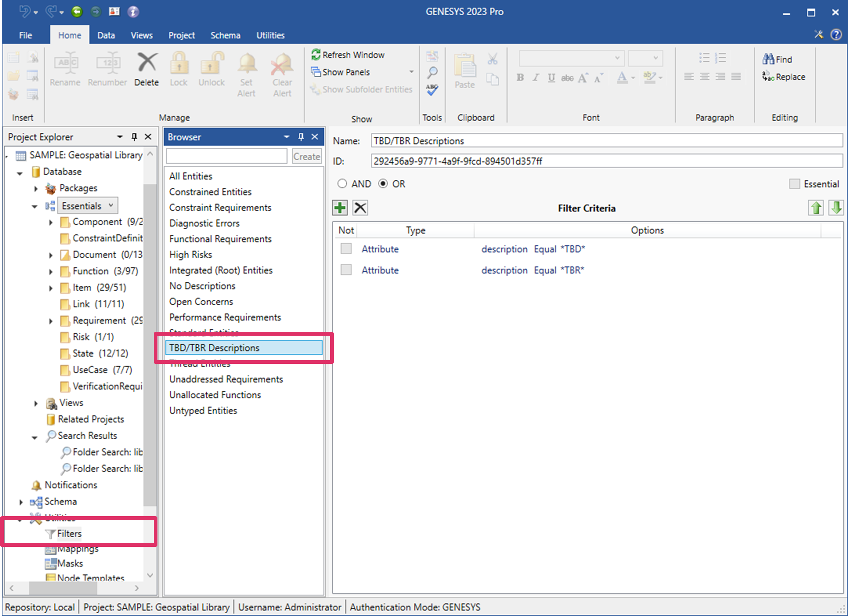Screen dimensions: 848x616
Task: Expand the Schema tree node
Action: (x=21, y=502)
